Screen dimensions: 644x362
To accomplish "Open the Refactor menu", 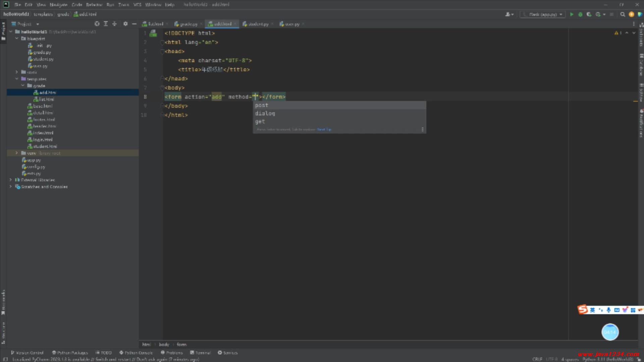I will point(94,5).
